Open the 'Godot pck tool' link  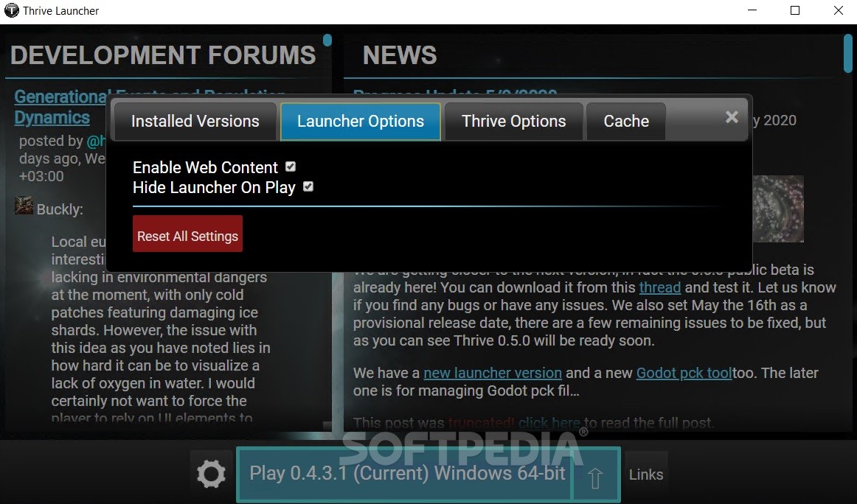684,373
